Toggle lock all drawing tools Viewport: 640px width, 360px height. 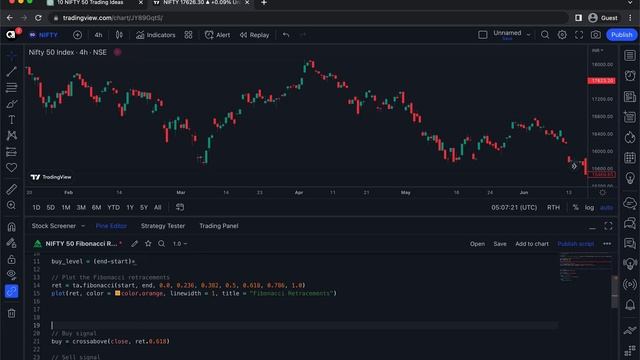tap(11, 259)
